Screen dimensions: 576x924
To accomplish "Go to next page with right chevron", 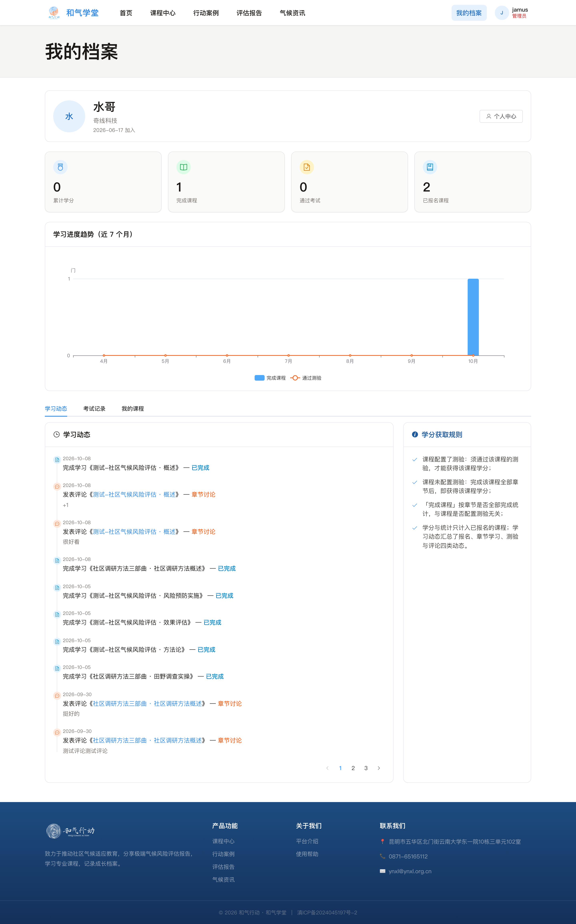I will click(x=379, y=768).
